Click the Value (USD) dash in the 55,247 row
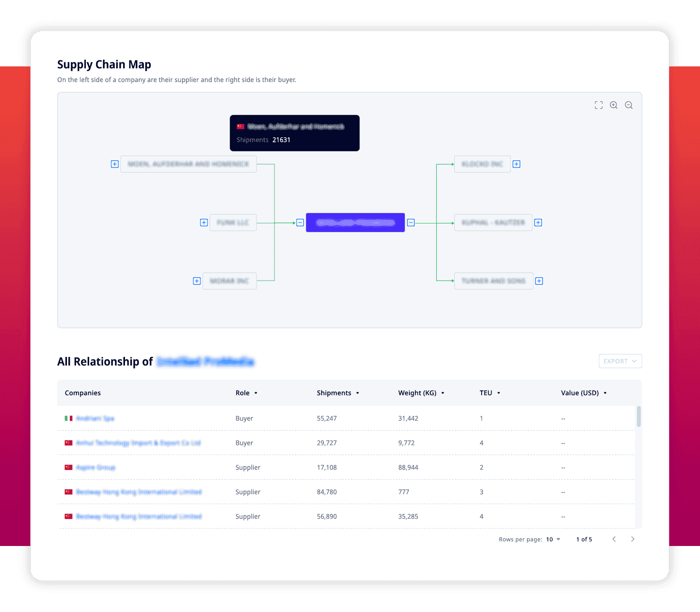The height and width of the screenshot is (612, 700). point(563,419)
